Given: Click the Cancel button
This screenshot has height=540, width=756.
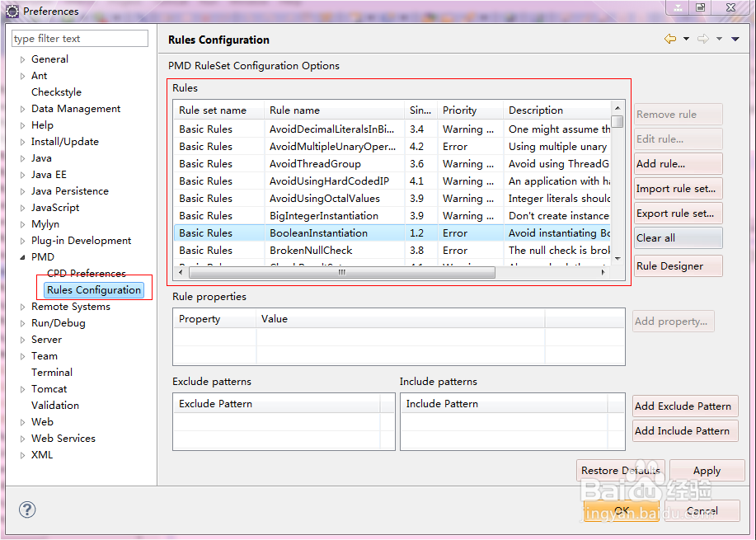Looking at the screenshot, I should tap(702, 510).
